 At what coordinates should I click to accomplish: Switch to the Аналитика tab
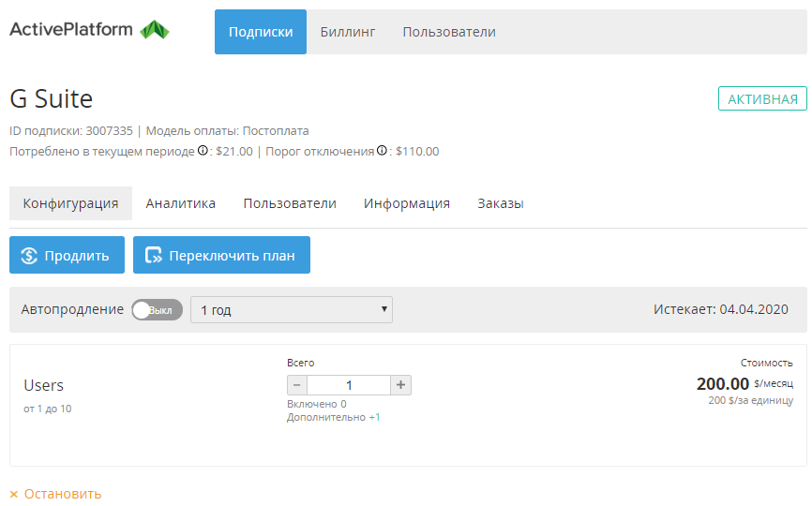181,203
